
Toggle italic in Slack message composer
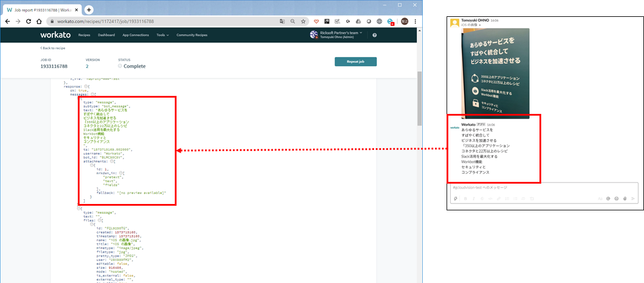coord(473,198)
